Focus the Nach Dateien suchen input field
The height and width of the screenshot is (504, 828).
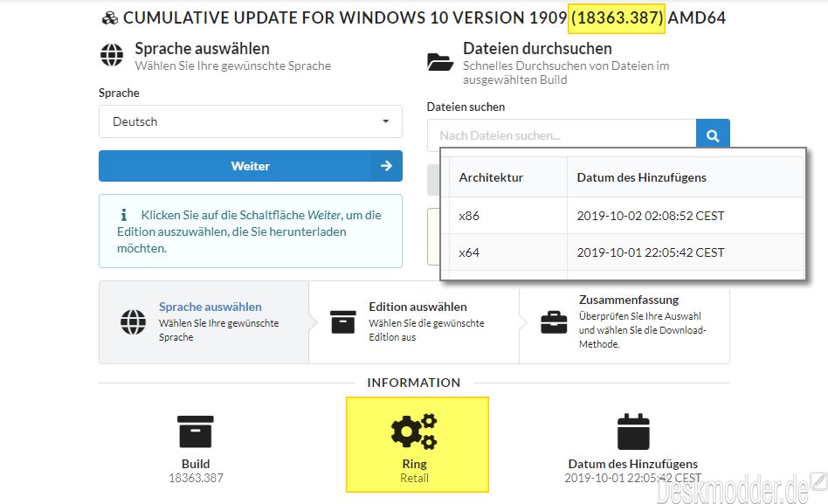tap(562, 135)
